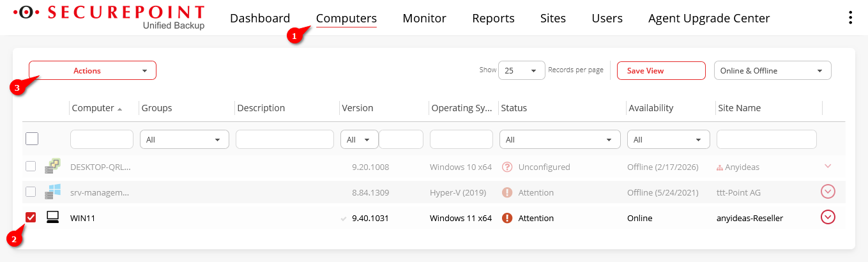Change records per page dropdown
This screenshot has height=262, width=868.
tap(521, 70)
